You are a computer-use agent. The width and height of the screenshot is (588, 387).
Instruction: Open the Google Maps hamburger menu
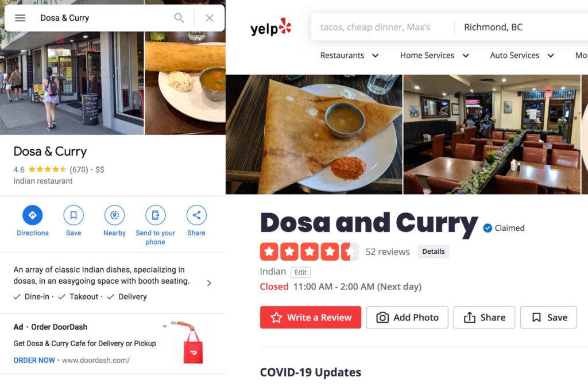pos(20,18)
